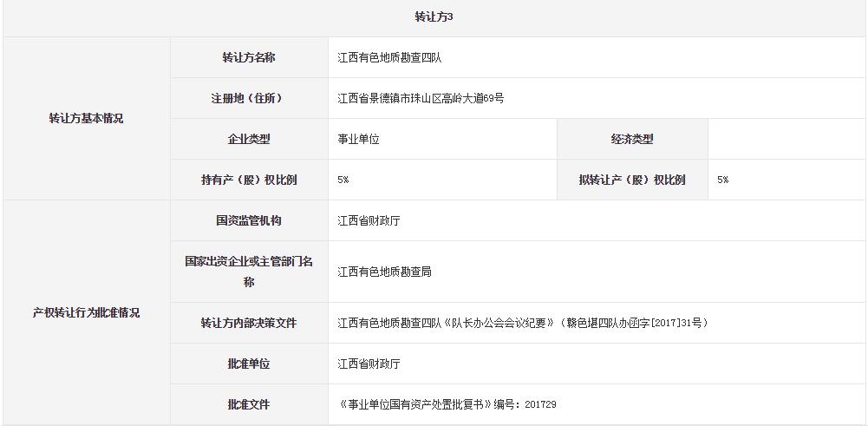Click the 国资监管机构 label cell
Image resolution: width=868 pixels, height=426 pixels.
click(249, 220)
